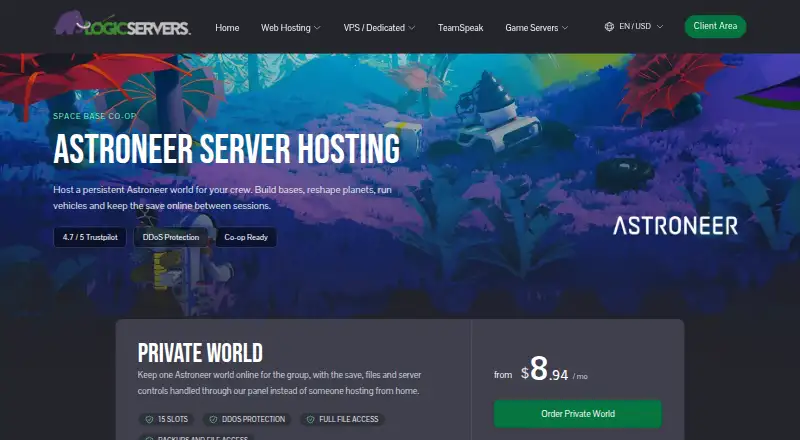This screenshot has width=800, height=440.
Task: Click the globe language icon
Action: [x=609, y=27]
